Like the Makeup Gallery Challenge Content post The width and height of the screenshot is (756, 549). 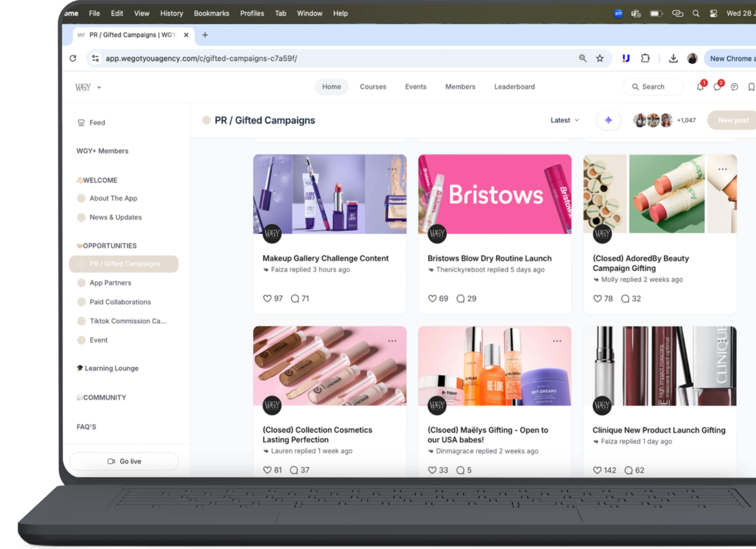[x=267, y=298]
